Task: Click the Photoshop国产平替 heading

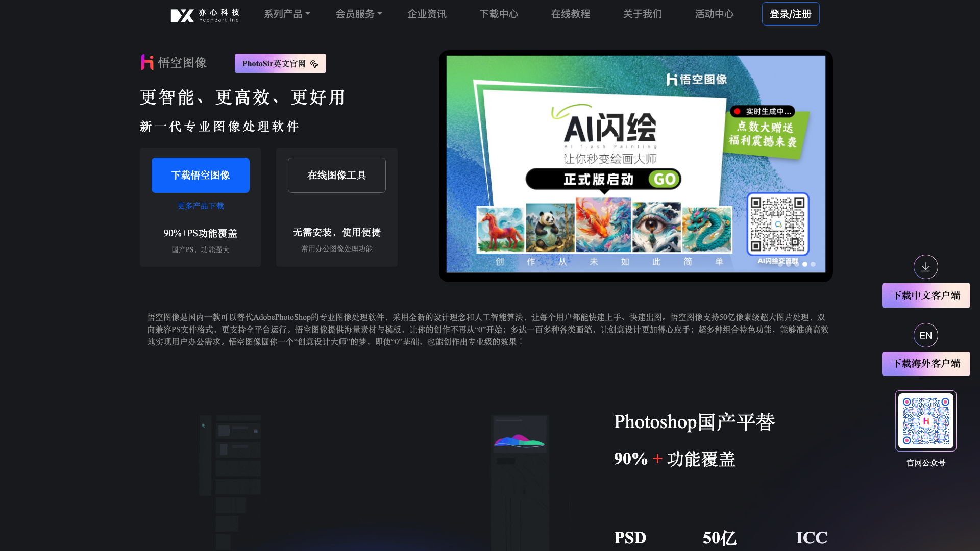Action: click(694, 422)
